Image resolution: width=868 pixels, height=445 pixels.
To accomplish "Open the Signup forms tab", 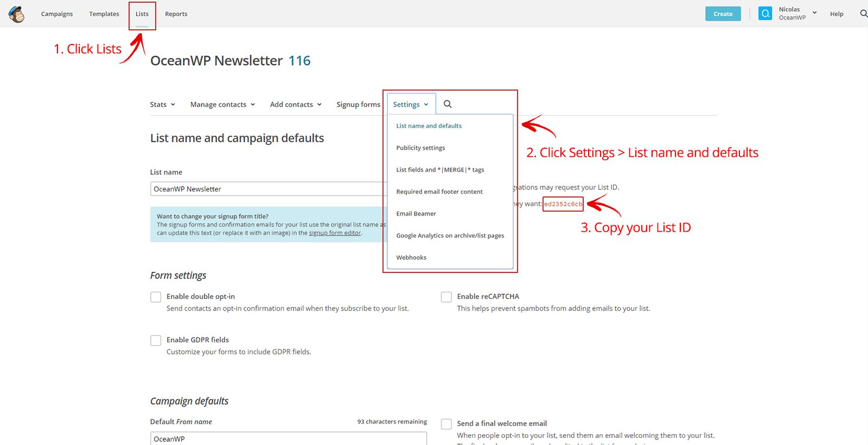I will click(x=358, y=104).
